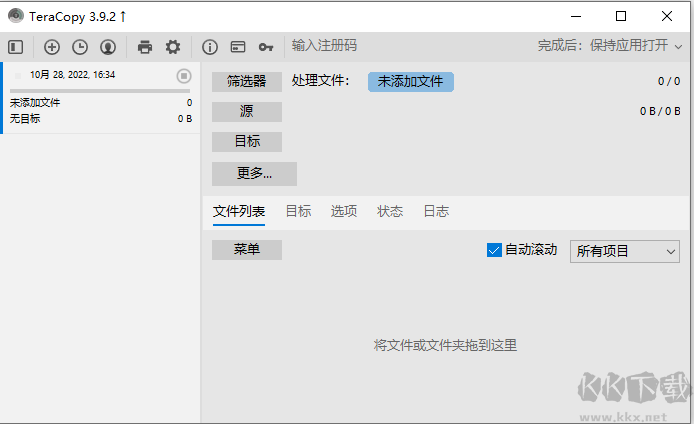The width and height of the screenshot is (694, 424).
Task: Maximize the TeraCopy window
Action: click(x=621, y=16)
